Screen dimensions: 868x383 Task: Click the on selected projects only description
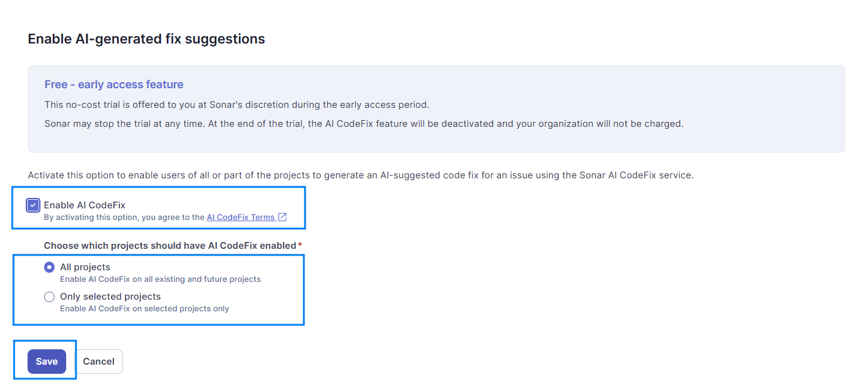tap(145, 309)
